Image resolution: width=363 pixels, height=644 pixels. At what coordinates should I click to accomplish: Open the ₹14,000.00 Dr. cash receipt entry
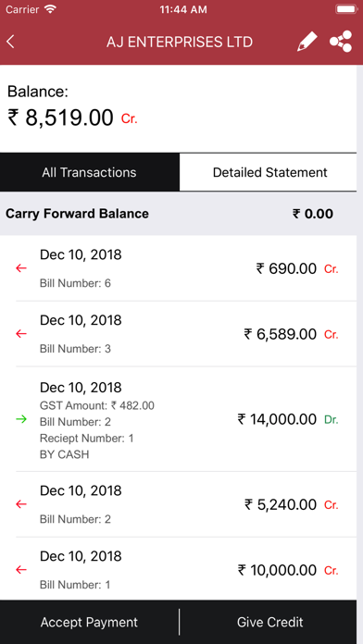tap(179, 419)
